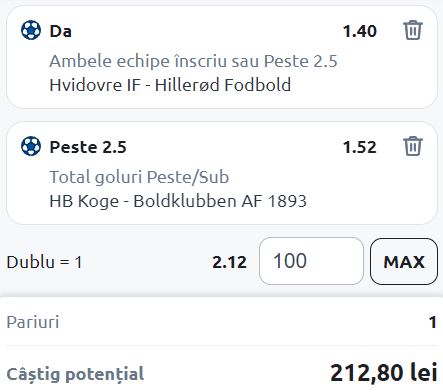Focus the stake input field showing 100
This screenshot has width=443, height=392.
tap(311, 261)
